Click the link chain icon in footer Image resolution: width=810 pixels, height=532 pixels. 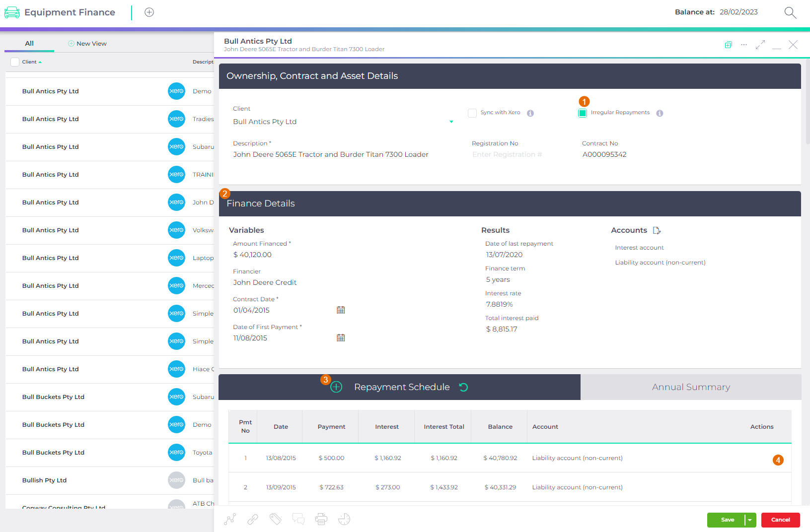click(253, 520)
